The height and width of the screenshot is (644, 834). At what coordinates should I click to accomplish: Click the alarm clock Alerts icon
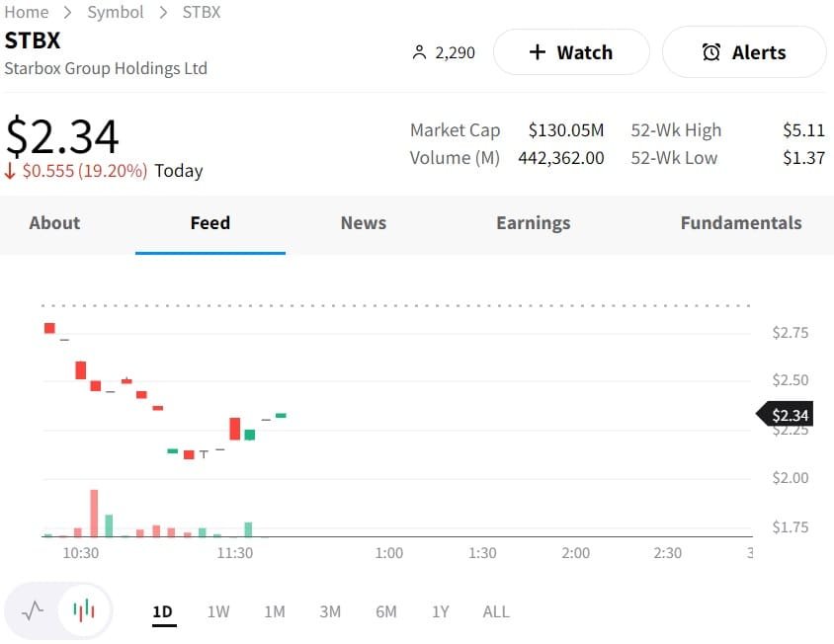tap(711, 52)
